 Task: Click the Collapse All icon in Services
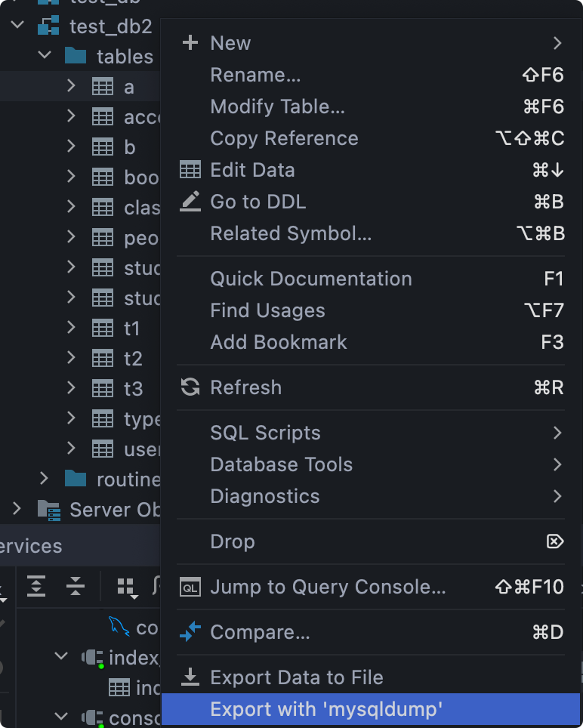(x=75, y=585)
